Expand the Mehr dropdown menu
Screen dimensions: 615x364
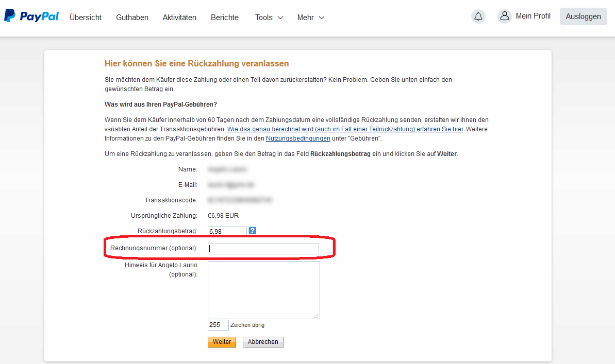(x=311, y=18)
